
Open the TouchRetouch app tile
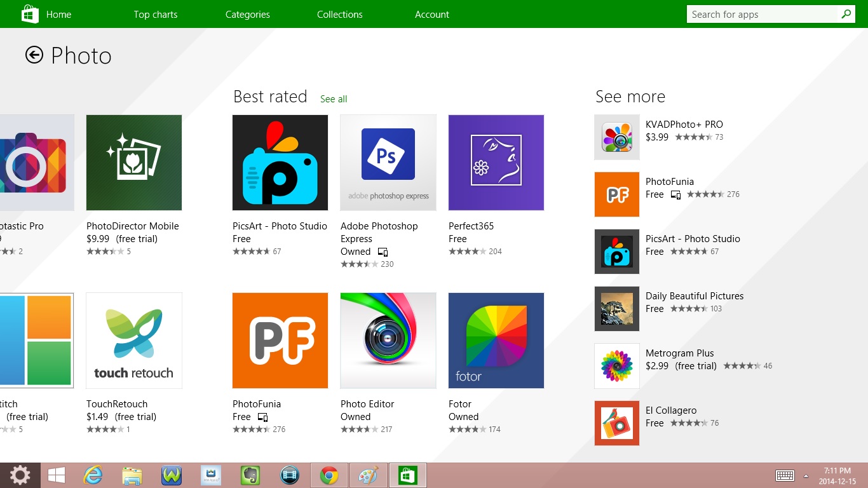pyautogui.click(x=134, y=341)
